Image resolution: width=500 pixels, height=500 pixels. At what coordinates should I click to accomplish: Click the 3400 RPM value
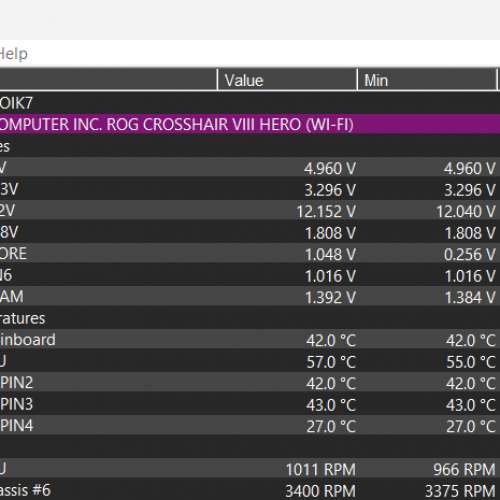point(320,491)
